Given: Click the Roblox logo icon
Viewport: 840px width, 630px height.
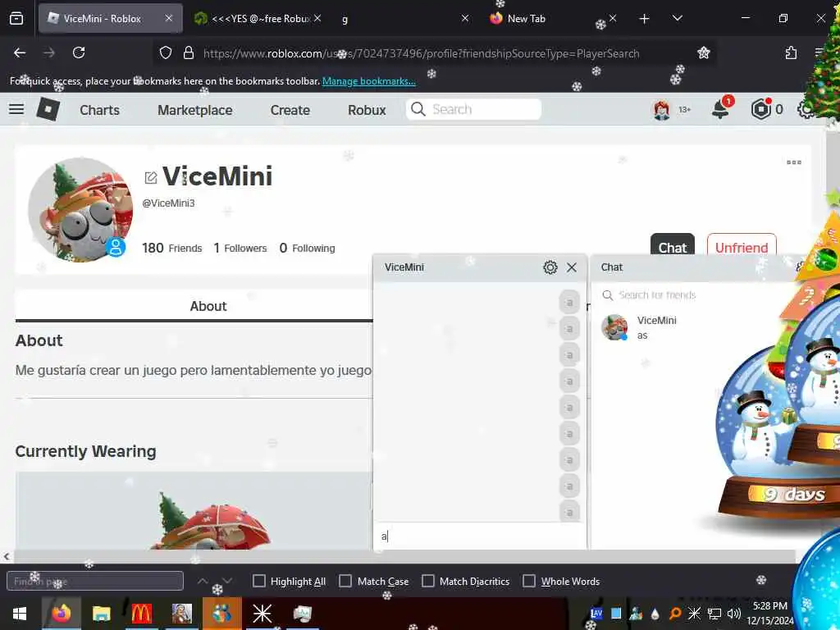Looking at the screenshot, I should pyautogui.click(x=48, y=109).
